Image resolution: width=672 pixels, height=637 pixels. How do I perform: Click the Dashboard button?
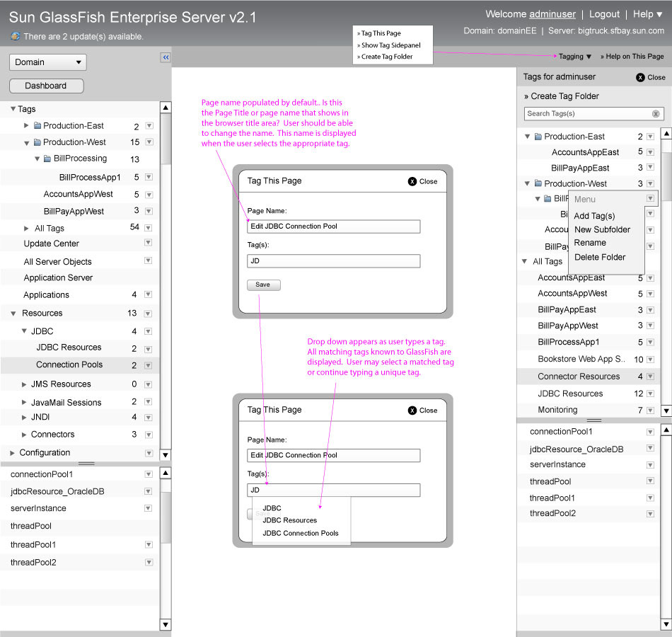coord(46,86)
